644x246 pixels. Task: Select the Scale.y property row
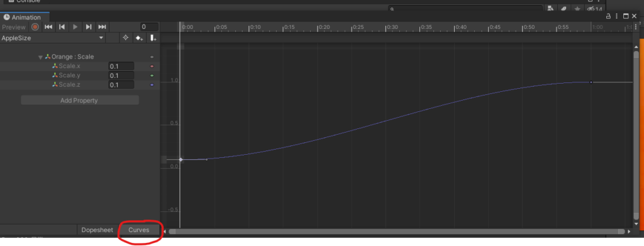[80, 75]
